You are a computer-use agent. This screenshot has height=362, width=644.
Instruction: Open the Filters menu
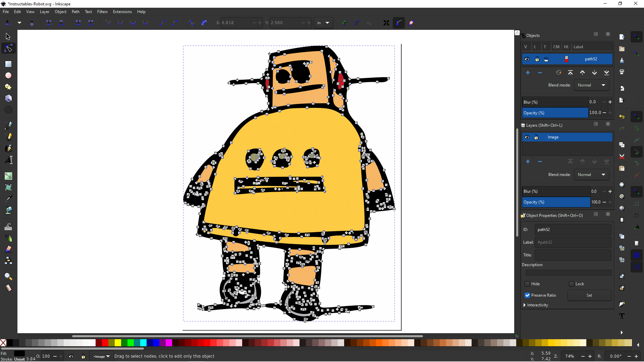pos(103,11)
